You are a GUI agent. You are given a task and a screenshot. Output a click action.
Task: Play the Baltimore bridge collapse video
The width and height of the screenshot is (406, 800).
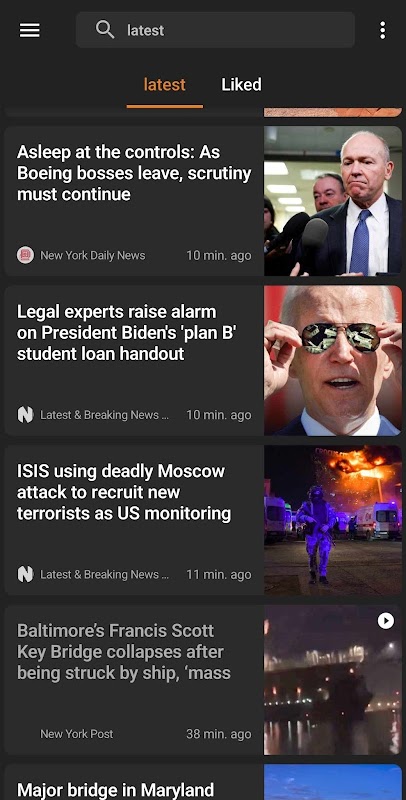[x=386, y=620]
